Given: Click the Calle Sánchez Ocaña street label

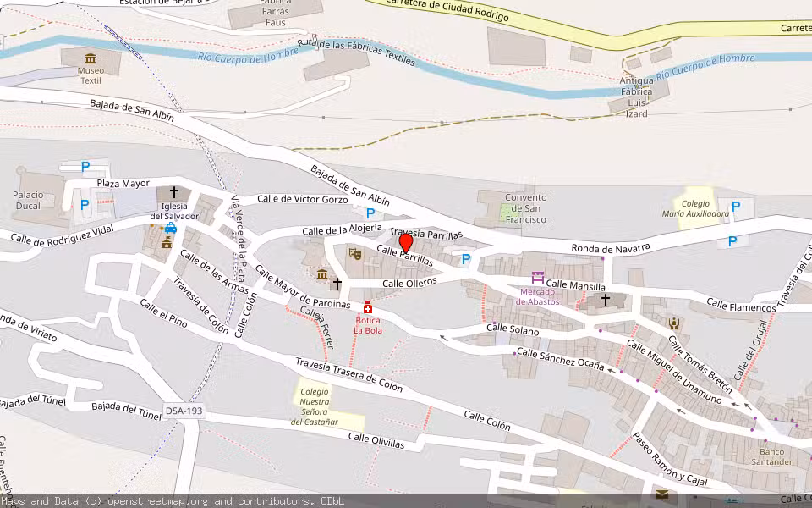Looking at the screenshot, I should click(560, 359).
